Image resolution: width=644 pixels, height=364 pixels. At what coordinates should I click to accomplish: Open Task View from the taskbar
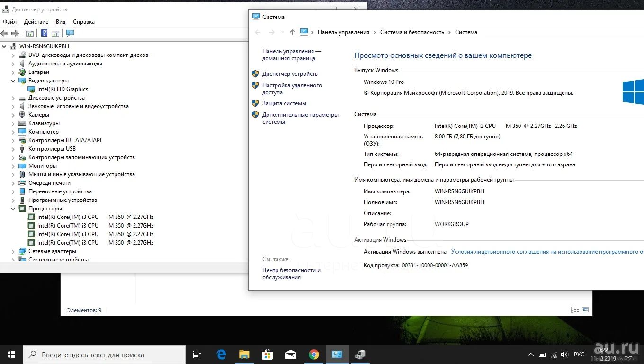point(197,355)
